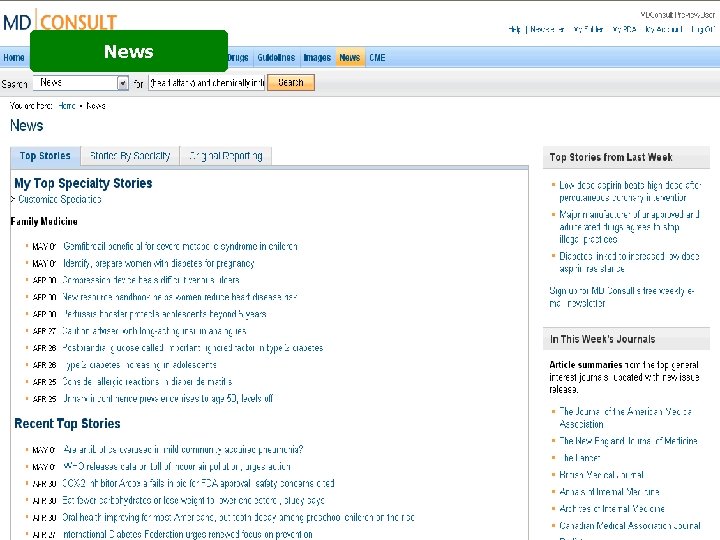Viewport: 720px width, 540px height.
Task: Open the Drugs navigation tab
Action: pyautogui.click(x=238, y=57)
